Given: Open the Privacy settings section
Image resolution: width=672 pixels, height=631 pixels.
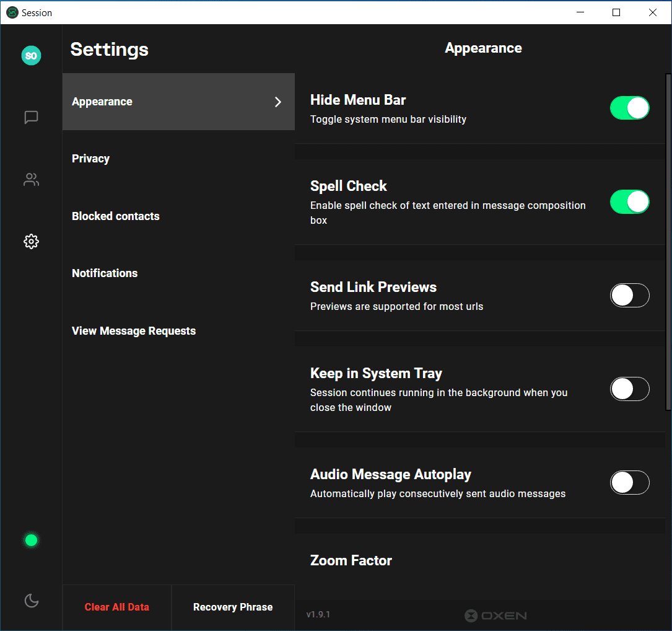Looking at the screenshot, I should tap(91, 159).
